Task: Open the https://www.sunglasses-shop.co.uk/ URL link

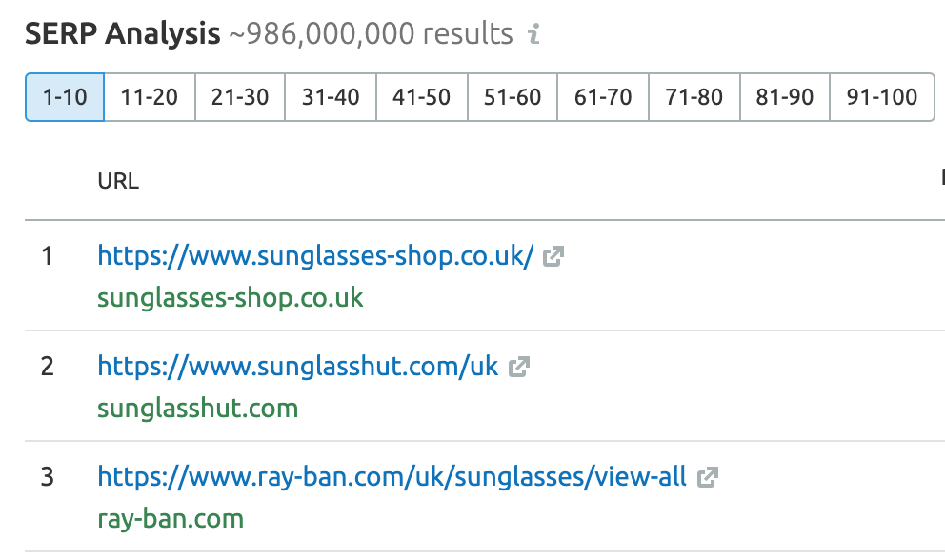Action: [x=316, y=256]
